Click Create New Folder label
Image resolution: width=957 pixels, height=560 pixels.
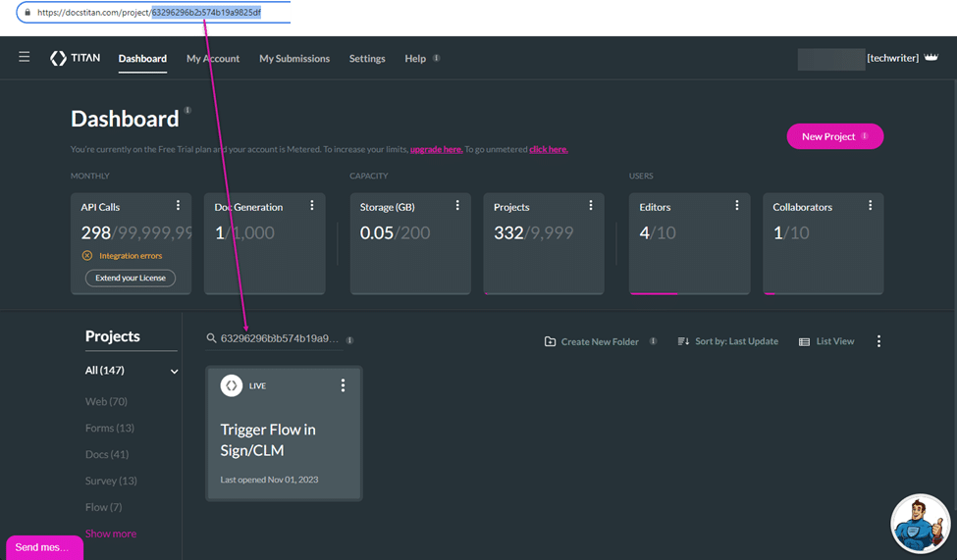pyautogui.click(x=600, y=341)
